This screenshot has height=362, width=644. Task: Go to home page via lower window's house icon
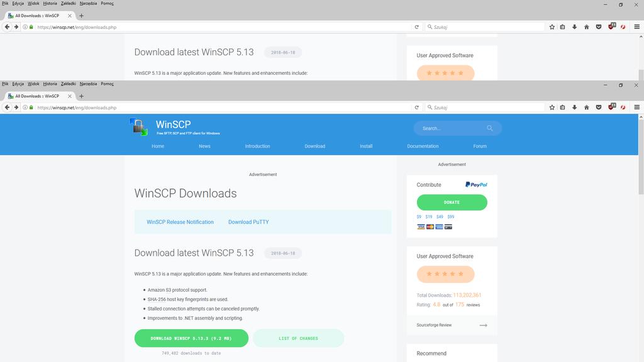[x=587, y=107]
